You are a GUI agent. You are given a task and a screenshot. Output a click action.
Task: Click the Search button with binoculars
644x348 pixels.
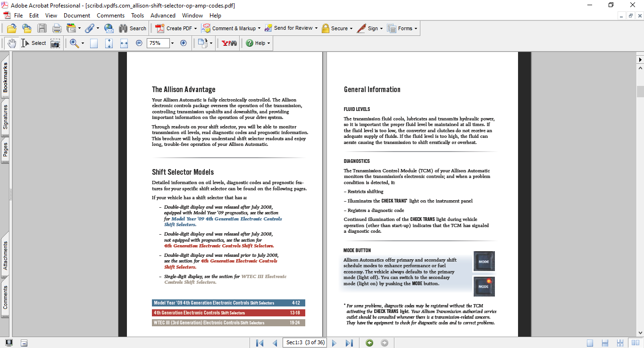pos(133,28)
